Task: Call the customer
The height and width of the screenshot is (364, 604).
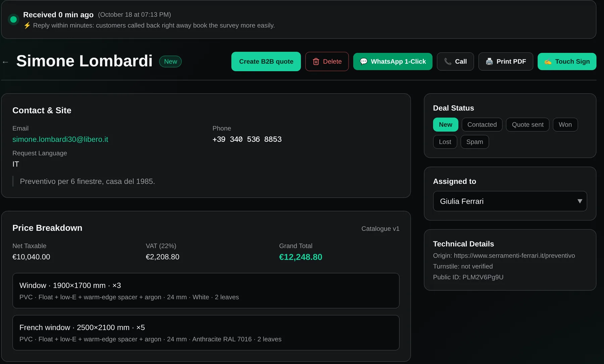Action: 455,61
